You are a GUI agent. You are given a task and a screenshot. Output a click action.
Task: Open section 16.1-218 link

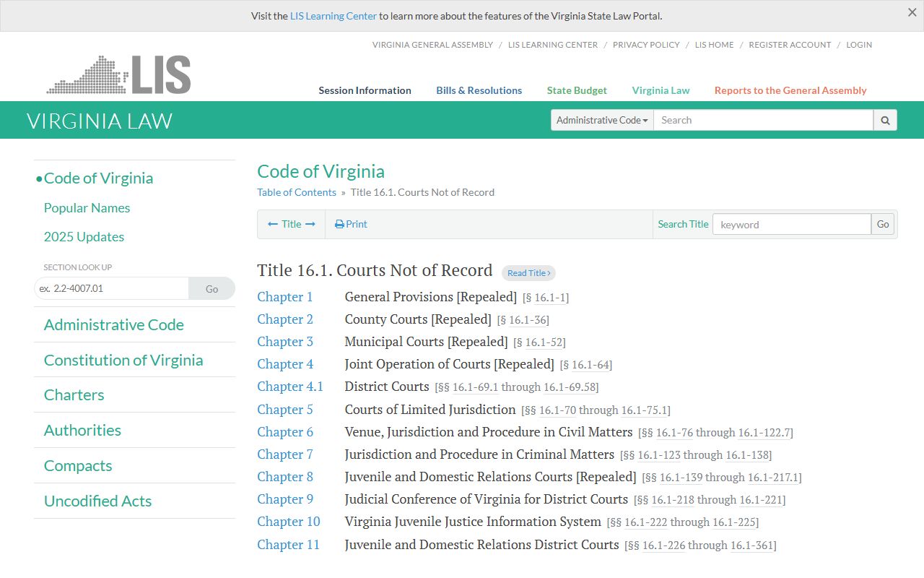pos(673,500)
